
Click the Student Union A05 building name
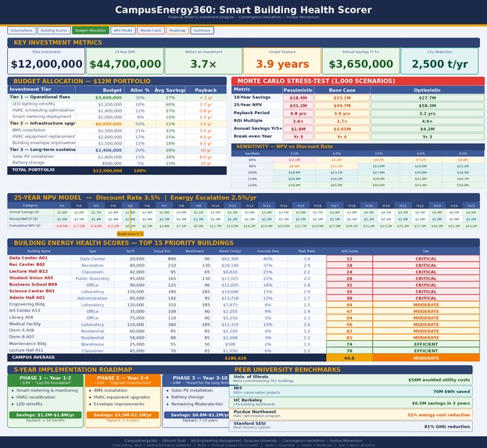[x=31, y=278]
